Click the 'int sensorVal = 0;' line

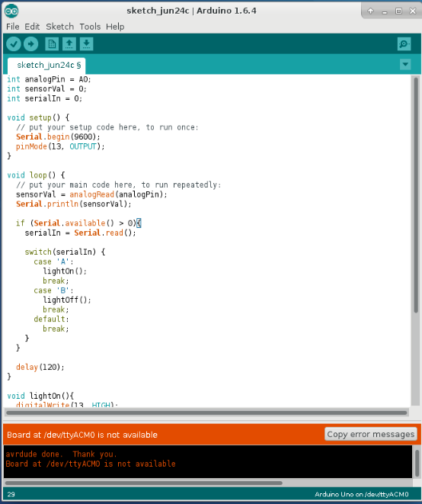(46, 89)
